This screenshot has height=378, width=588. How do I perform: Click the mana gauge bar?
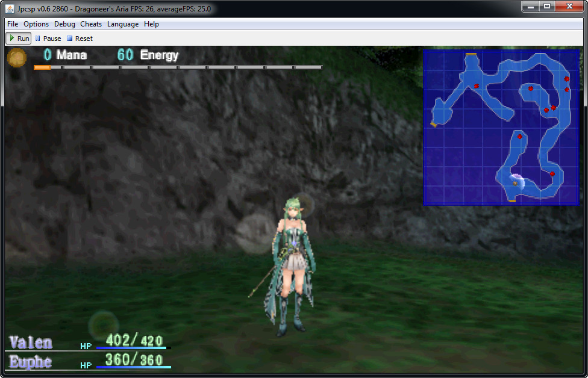[178, 67]
